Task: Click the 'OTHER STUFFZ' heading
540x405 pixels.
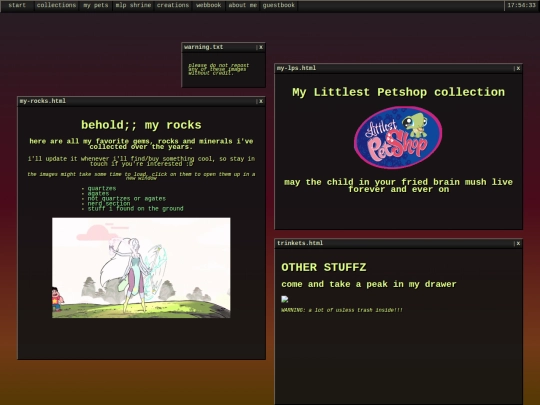Action: pyautogui.click(x=324, y=267)
